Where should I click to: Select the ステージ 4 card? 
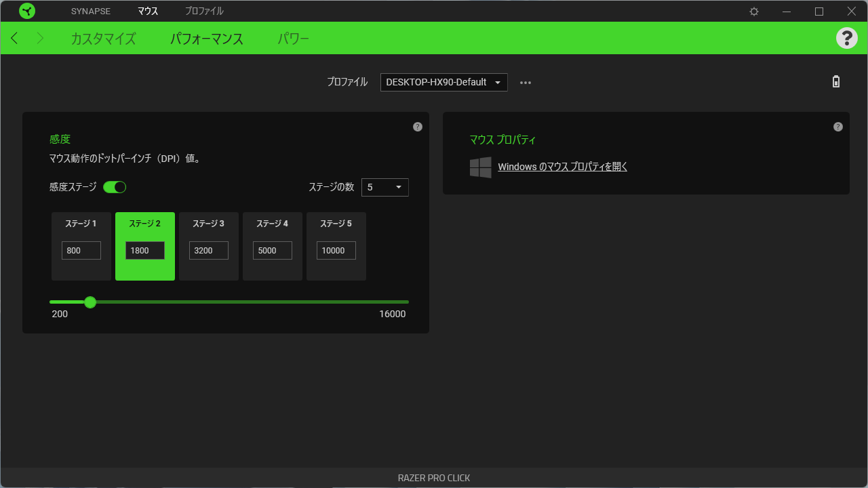tap(273, 246)
